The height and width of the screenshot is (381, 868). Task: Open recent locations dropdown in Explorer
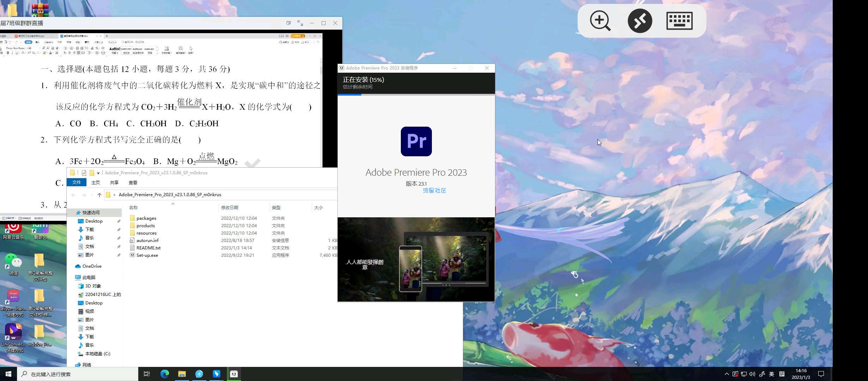(x=92, y=195)
